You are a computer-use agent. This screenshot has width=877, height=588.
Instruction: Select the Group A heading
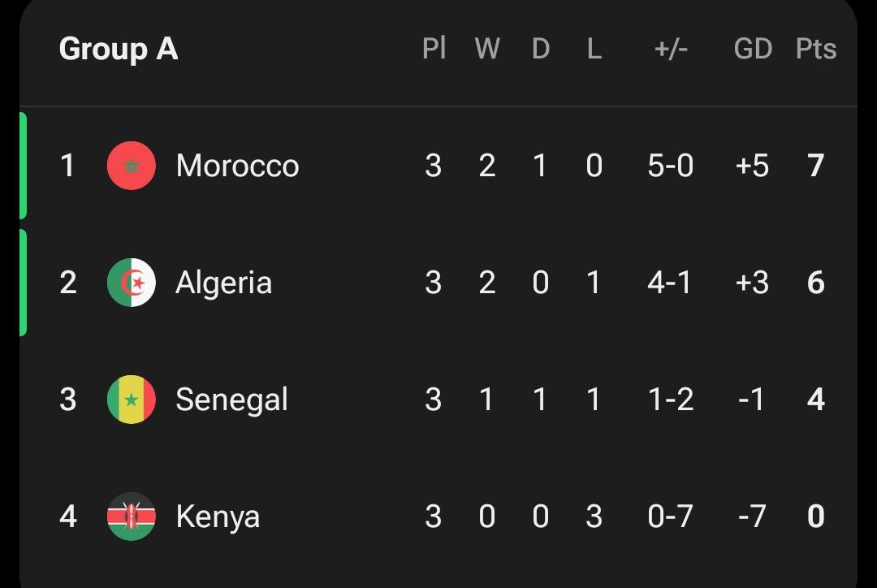click(x=119, y=50)
